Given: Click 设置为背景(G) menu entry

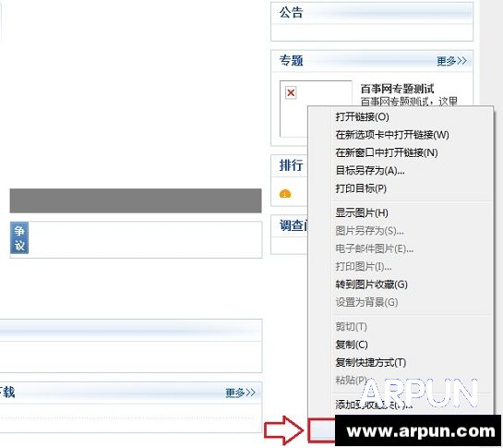Looking at the screenshot, I should tap(366, 303).
